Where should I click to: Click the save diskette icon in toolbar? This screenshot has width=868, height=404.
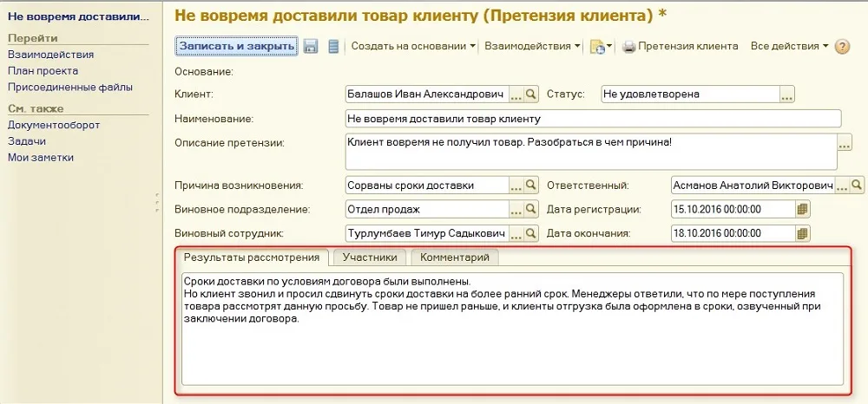(311, 47)
